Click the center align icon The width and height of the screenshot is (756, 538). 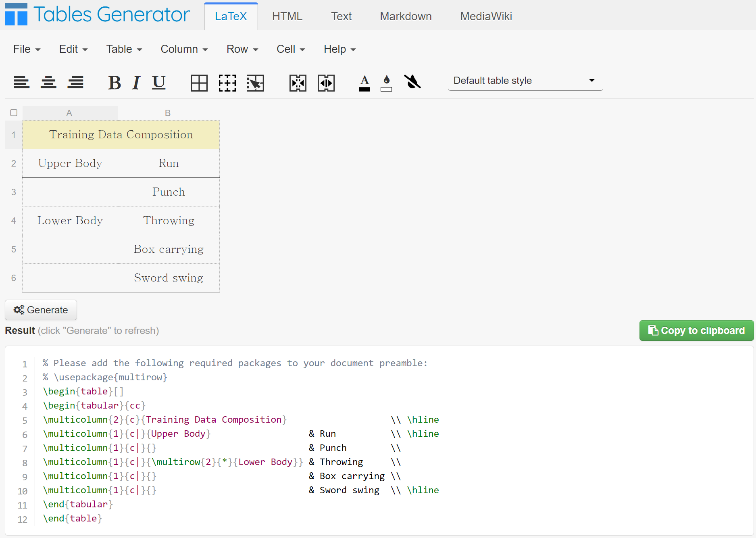tap(48, 82)
